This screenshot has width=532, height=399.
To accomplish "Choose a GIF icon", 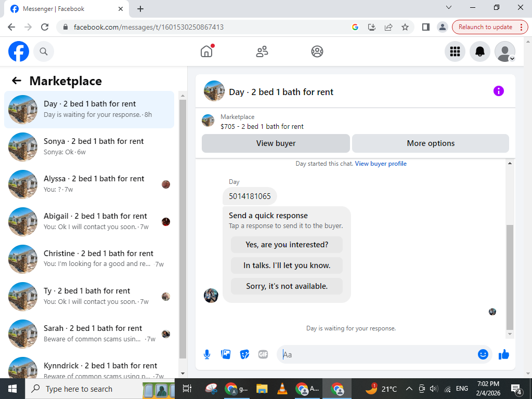I will pos(263,355).
